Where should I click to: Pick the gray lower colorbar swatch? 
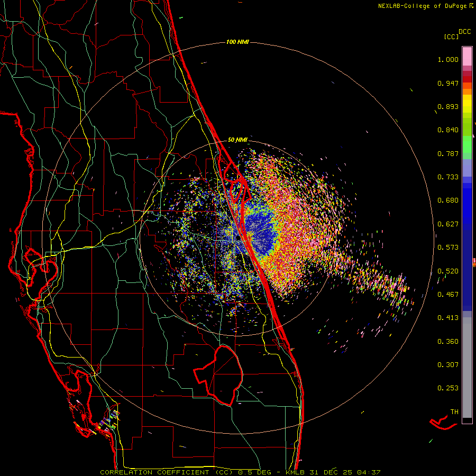[x=467, y=368]
